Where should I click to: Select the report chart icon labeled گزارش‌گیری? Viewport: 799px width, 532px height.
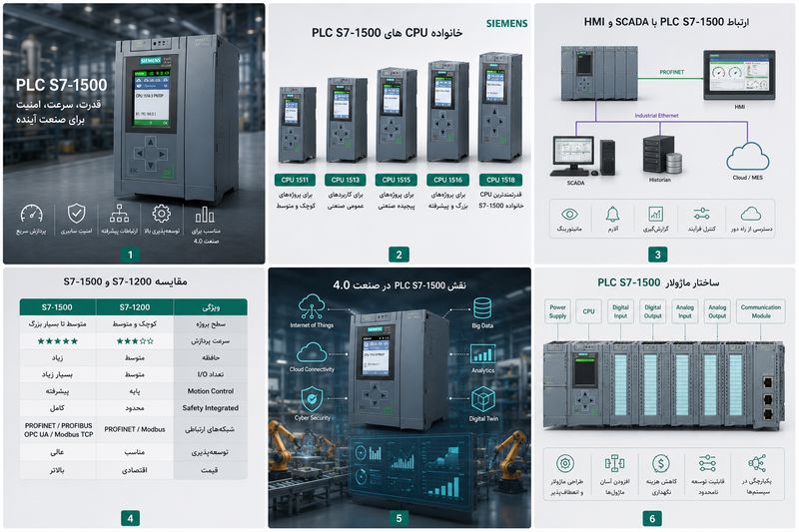point(656,214)
